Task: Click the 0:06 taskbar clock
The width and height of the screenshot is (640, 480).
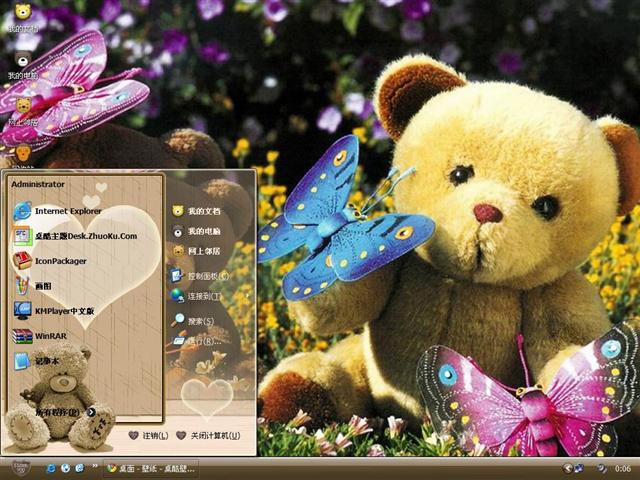Action: (x=623, y=469)
